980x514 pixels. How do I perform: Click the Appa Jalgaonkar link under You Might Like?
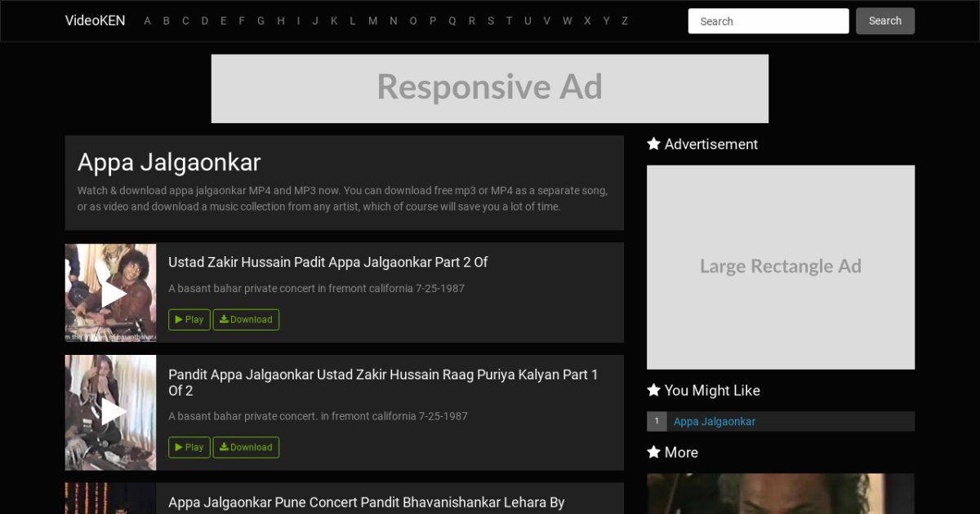(714, 422)
